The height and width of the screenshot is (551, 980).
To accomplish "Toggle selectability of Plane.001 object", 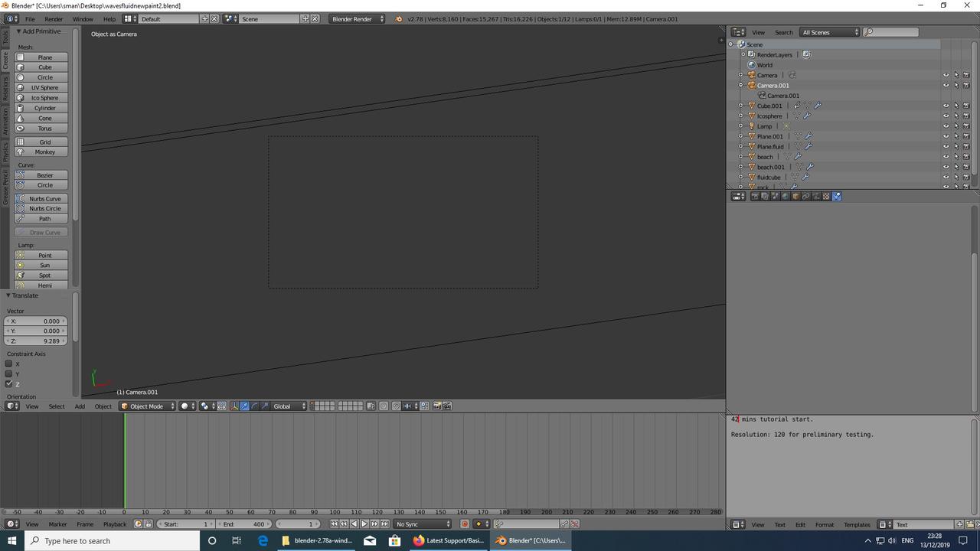I will coord(955,136).
